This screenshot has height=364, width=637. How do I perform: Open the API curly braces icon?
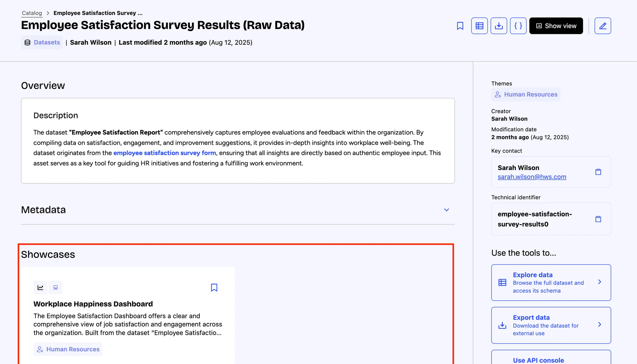pyautogui.click(x=518, y=26)
